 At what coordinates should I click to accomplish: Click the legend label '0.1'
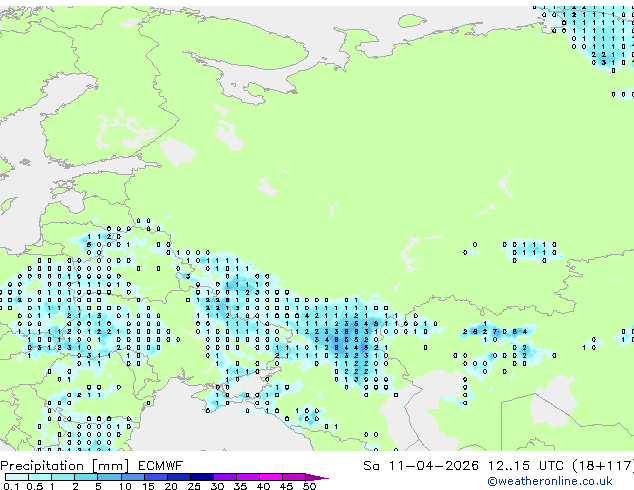point(11,486)
